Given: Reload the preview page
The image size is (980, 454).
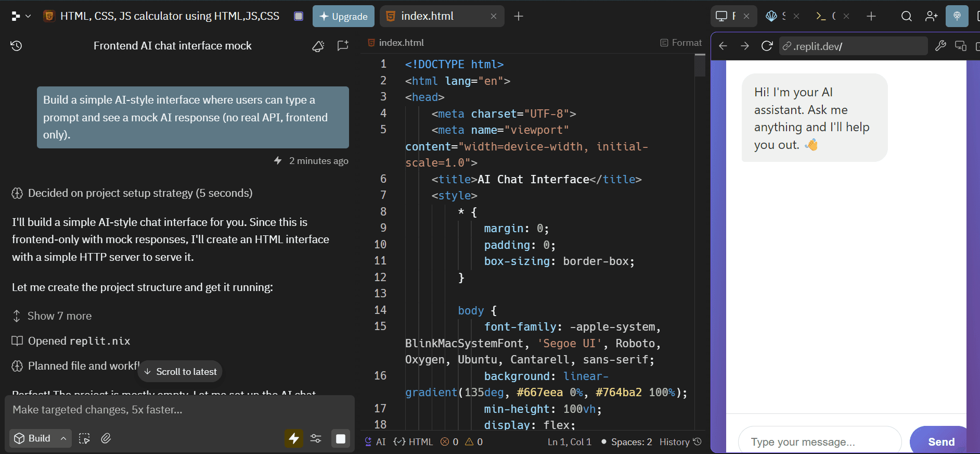Looking at the screenshot, I should point(767,46).
